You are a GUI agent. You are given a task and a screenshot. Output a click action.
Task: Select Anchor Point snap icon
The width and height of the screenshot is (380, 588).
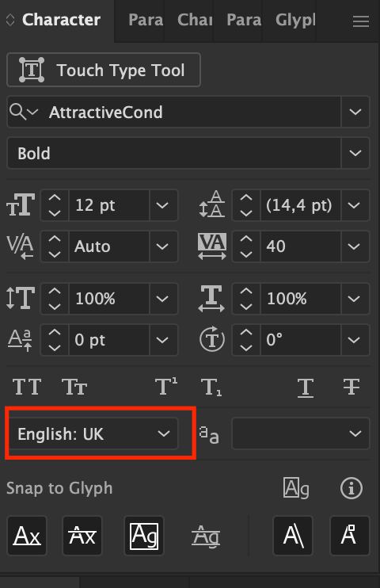pos(350,536)
